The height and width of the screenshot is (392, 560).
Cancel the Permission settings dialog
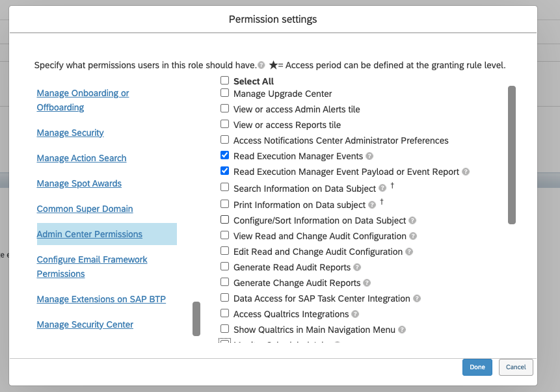[516, 367]
